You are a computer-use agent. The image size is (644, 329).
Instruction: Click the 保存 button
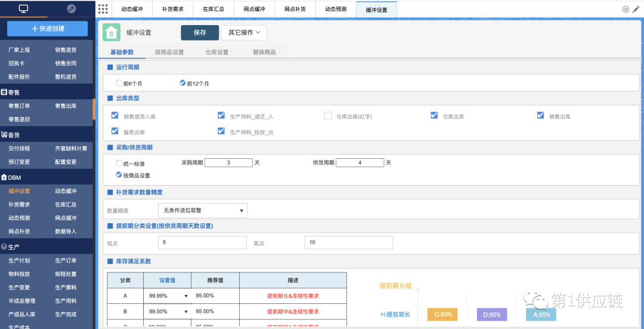tap(200, 33)
